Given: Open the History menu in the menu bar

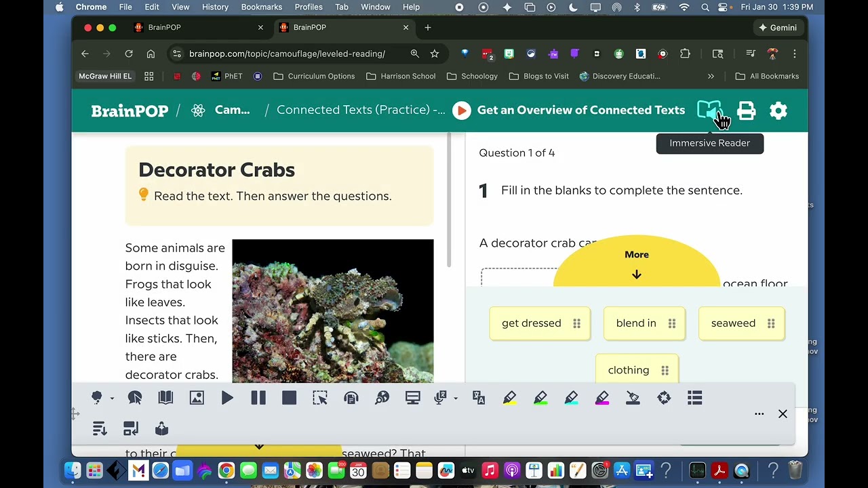Looking at the screenshot, I should 215,7.
